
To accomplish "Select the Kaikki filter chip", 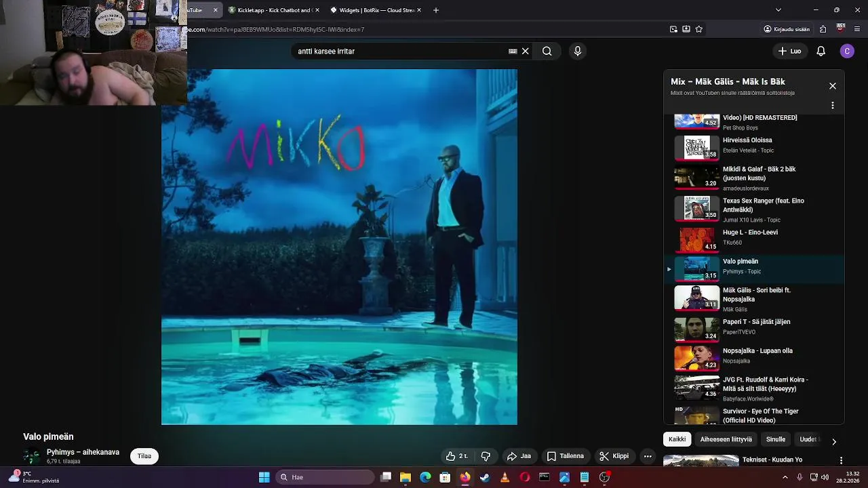I will pos(677,439).
